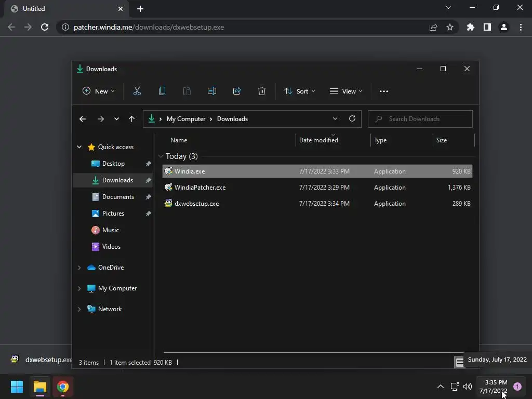Click the Chrome share page icon
The height and width of the screenshot is (399, 532).
(x=433, y=27)
